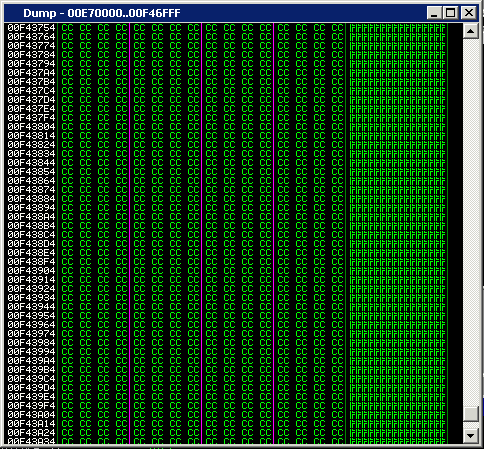Screen dimensions: 484x449
Task: Select address 00F438E4
Action: click(x=31, y=253)
